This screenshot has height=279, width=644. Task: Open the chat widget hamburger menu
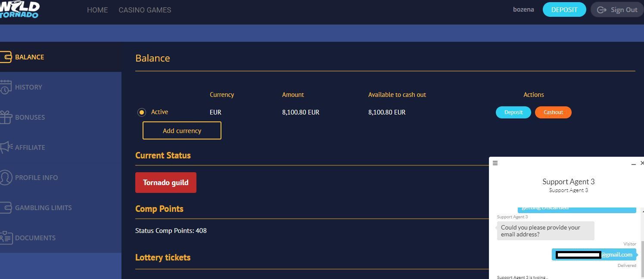(x=495, y=163)
